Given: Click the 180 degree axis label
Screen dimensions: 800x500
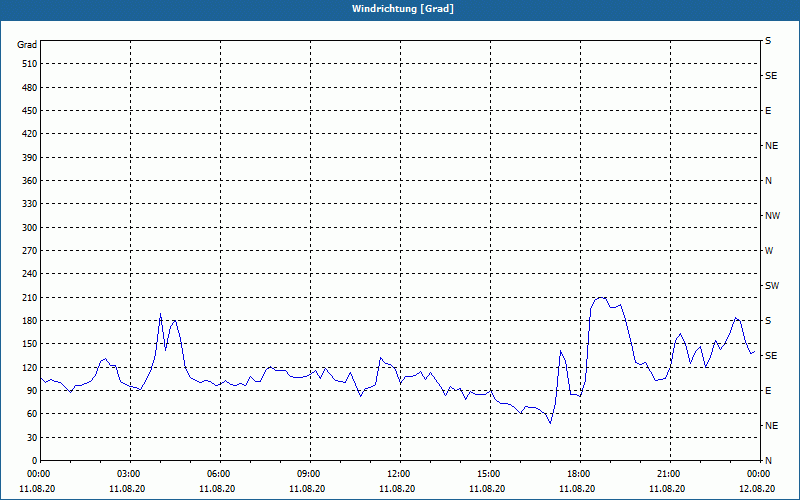Looking at the screenshot, I should click(27, 321).
